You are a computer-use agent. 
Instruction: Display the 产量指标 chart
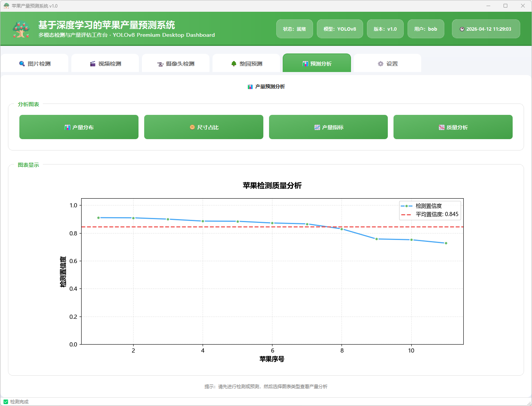click(x=328, y=127)
